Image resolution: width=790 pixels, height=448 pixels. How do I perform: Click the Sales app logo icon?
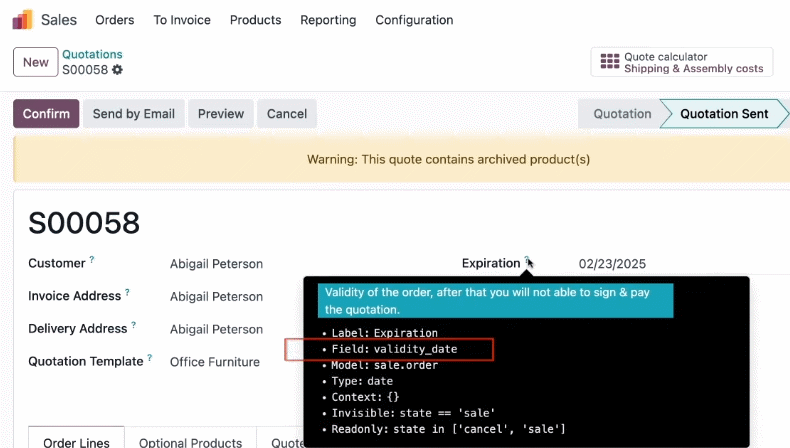(23, 20)
